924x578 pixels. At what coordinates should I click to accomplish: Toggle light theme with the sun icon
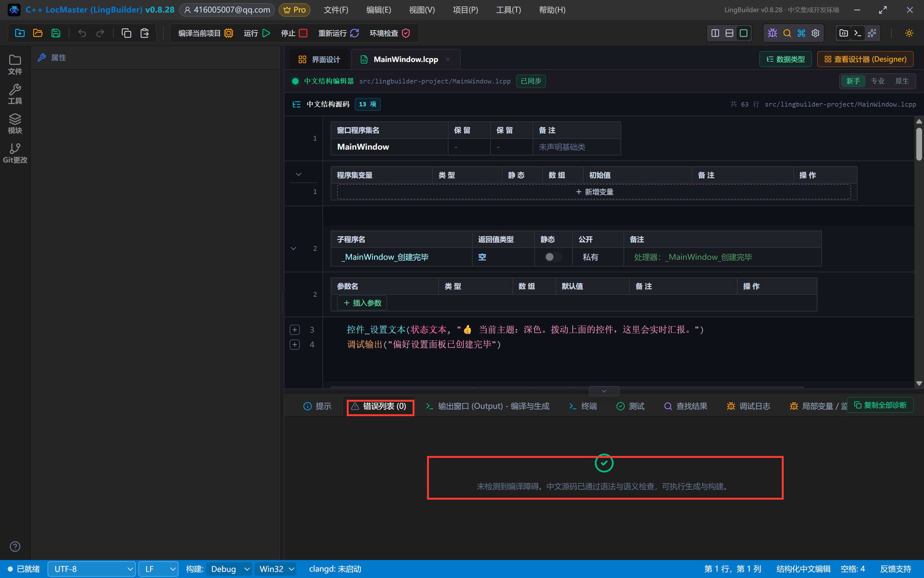pos(909,33)
